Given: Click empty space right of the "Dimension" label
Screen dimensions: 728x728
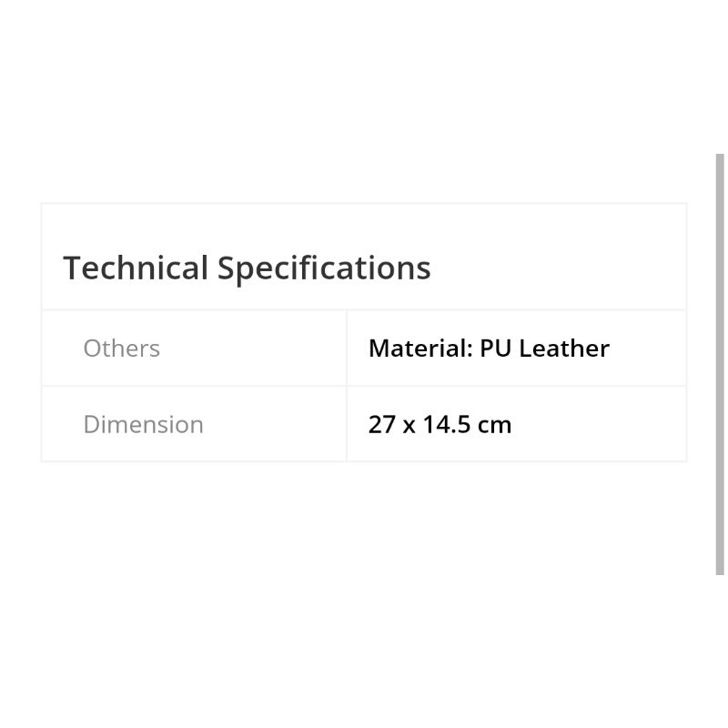Looking at the screenshot, I should tap(273, 425).
